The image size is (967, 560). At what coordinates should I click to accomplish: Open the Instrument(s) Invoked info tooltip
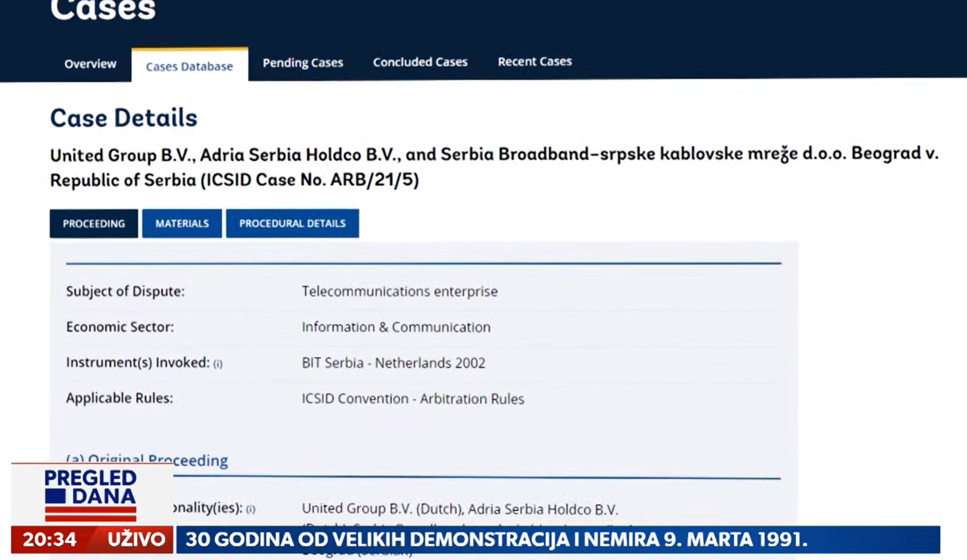(217, 363)
